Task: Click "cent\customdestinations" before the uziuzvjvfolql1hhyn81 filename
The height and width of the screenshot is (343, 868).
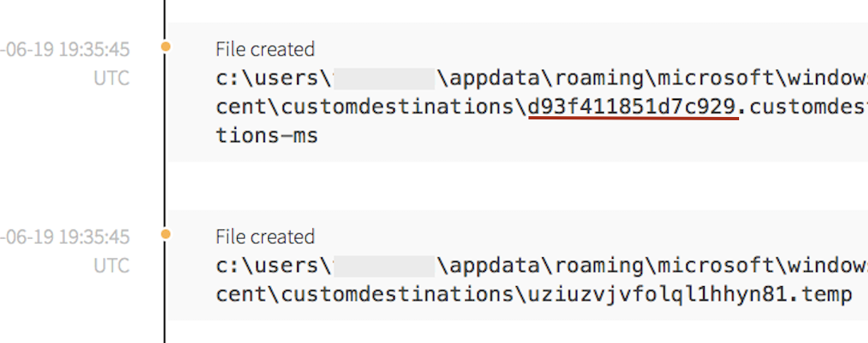Action: (365, 294)
